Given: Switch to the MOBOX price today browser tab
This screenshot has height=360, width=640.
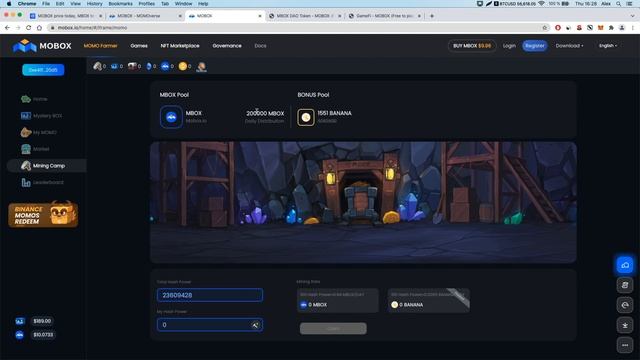Looking at the screenshot, I should click(x=65, y=16).
